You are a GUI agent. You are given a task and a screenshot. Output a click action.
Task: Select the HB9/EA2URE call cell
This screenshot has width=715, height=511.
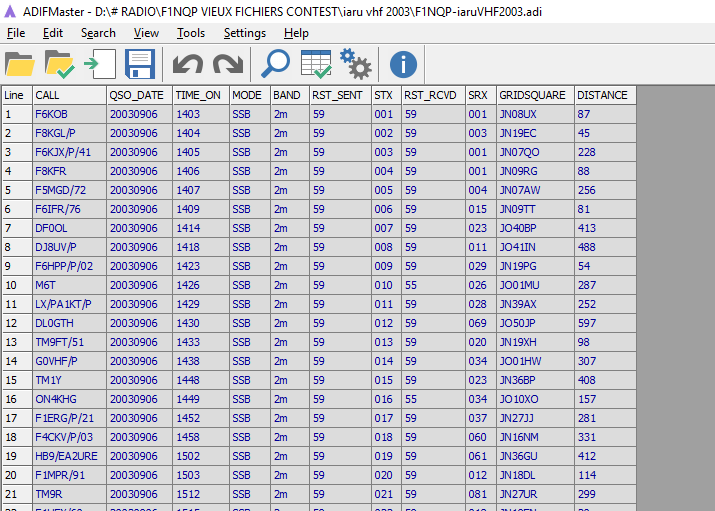tap(69, 456)
